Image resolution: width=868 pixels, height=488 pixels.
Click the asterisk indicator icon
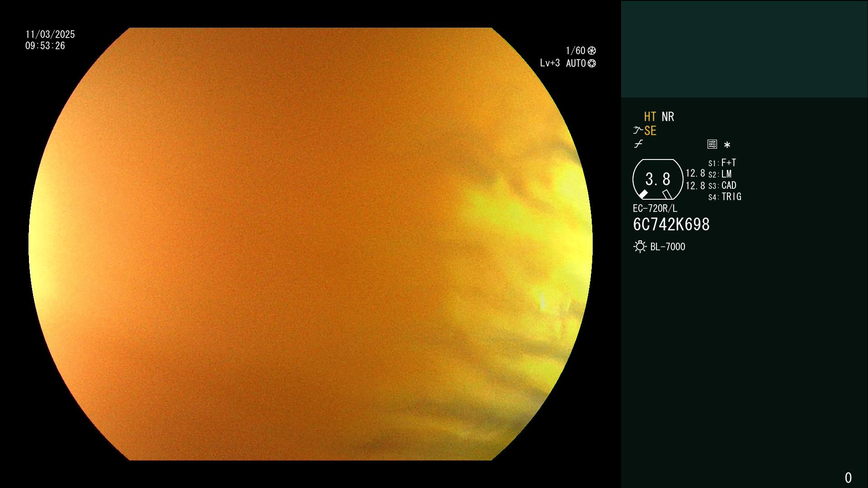(727, 145)
